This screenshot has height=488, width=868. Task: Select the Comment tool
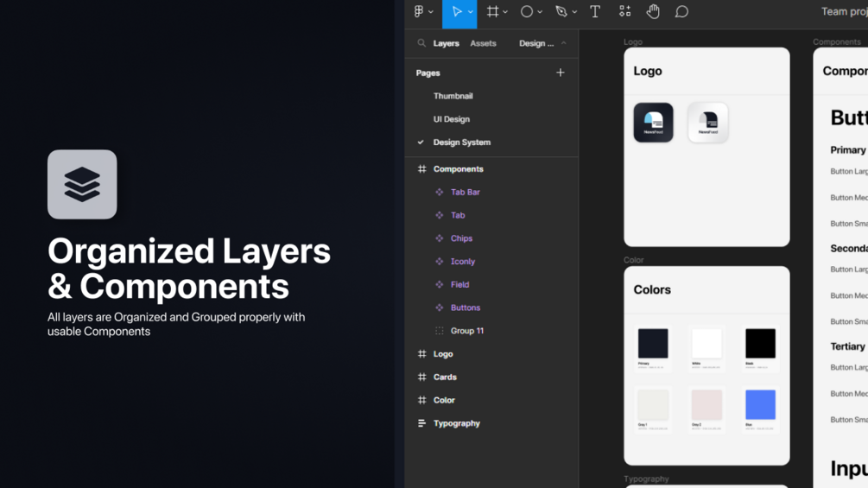click(x=681, y=11)
